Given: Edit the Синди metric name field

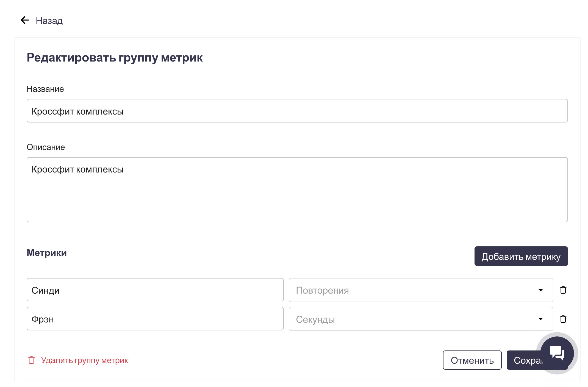Looking at the screenshot, I should click(155, 290).
